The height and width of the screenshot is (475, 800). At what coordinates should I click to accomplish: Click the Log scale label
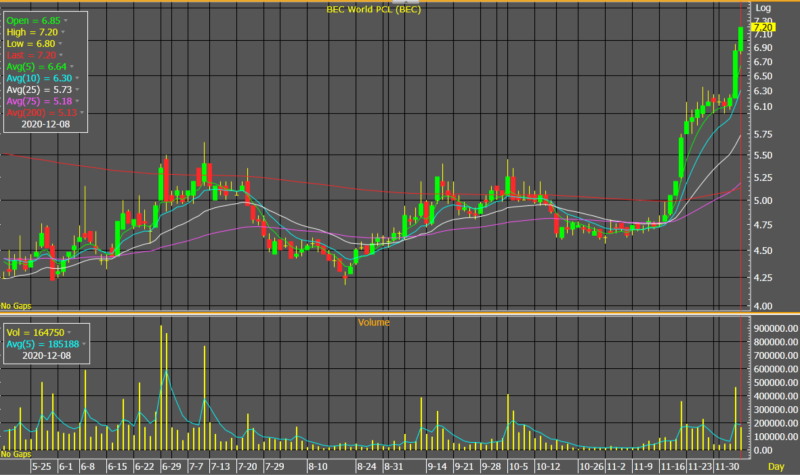tap(763, 8)
